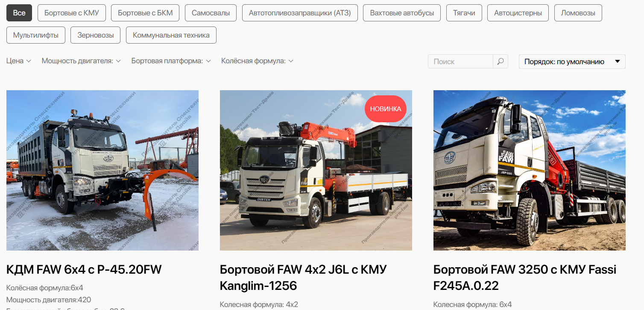Select Бортовые с БКМ category
This screenshot has width=644, height=310.
[145, 13]
